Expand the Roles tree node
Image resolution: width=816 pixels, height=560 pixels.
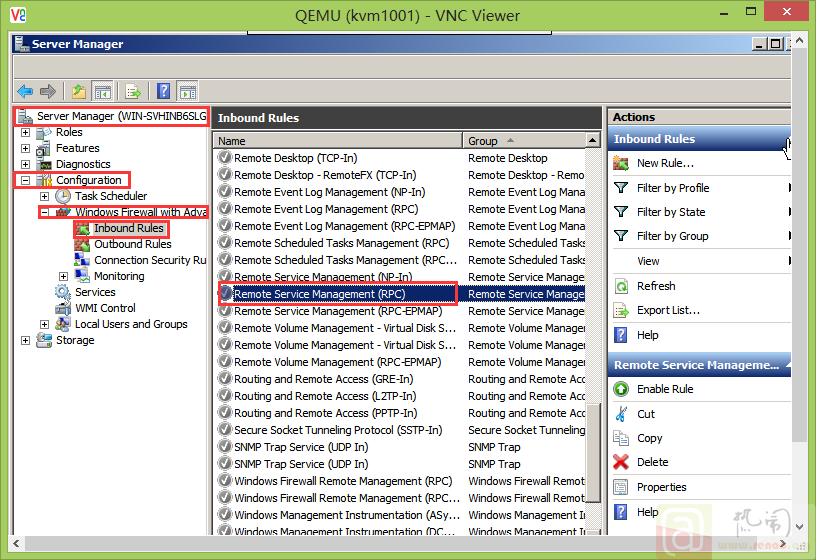(25, 132)
